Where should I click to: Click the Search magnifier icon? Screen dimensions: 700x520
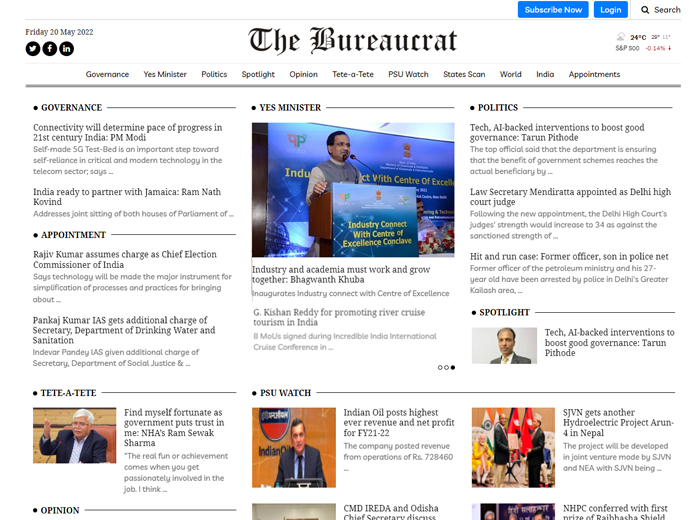pyautogui.click(x=645, y=10)
